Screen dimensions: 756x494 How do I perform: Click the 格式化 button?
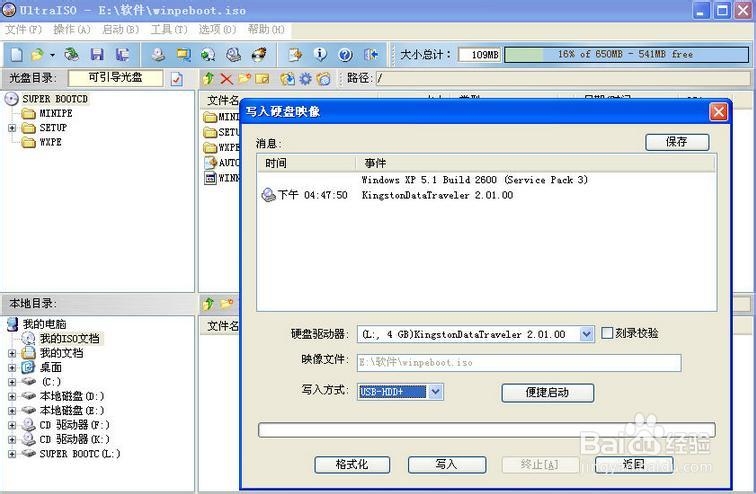coord(352,465)
